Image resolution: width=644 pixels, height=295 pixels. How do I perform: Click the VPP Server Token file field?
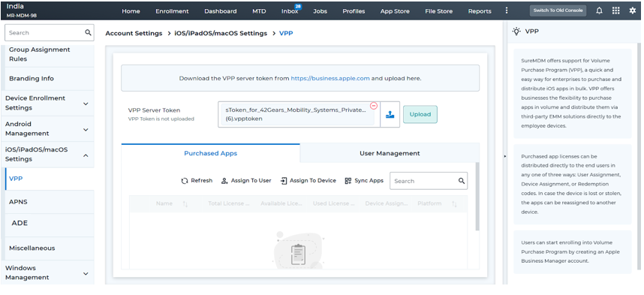(299, 115)
